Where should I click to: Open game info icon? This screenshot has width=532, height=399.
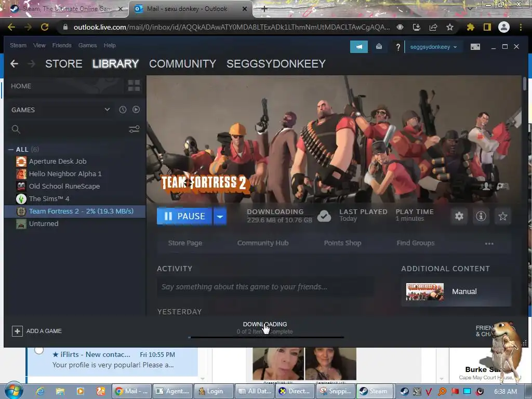tap(481, 216)
